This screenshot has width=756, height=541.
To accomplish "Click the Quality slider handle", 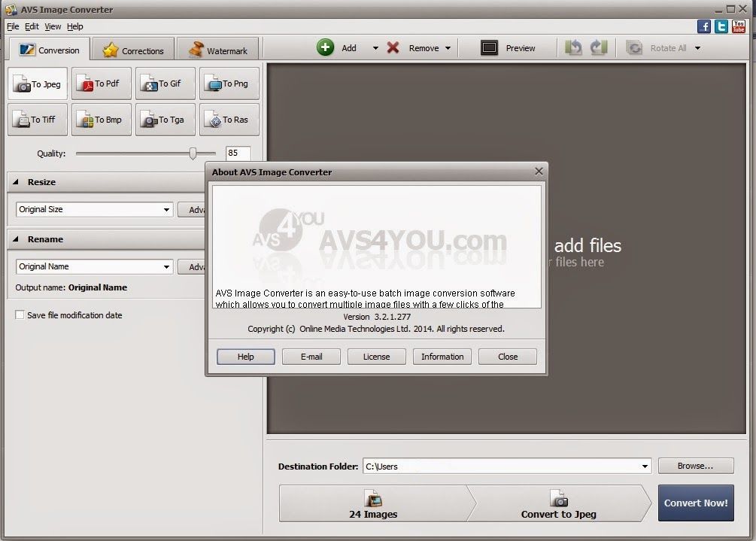I will click(193, 153).
